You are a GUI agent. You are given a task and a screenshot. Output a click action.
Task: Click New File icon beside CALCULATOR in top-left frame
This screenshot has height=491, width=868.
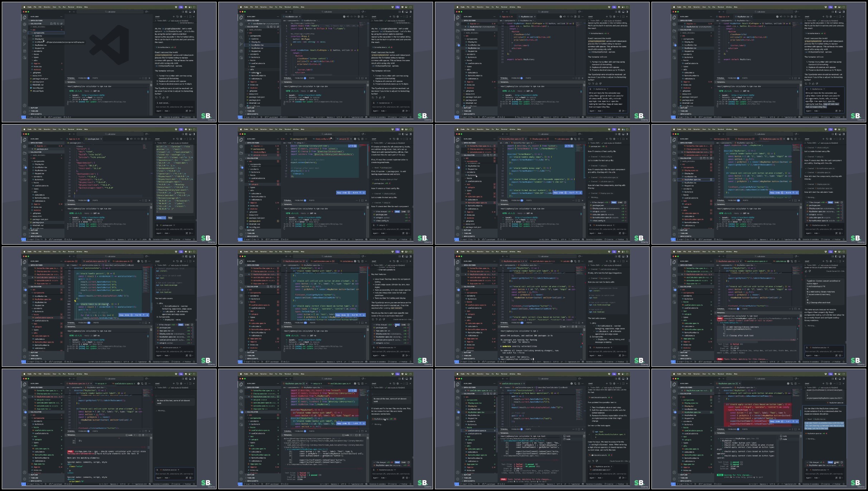52,24
